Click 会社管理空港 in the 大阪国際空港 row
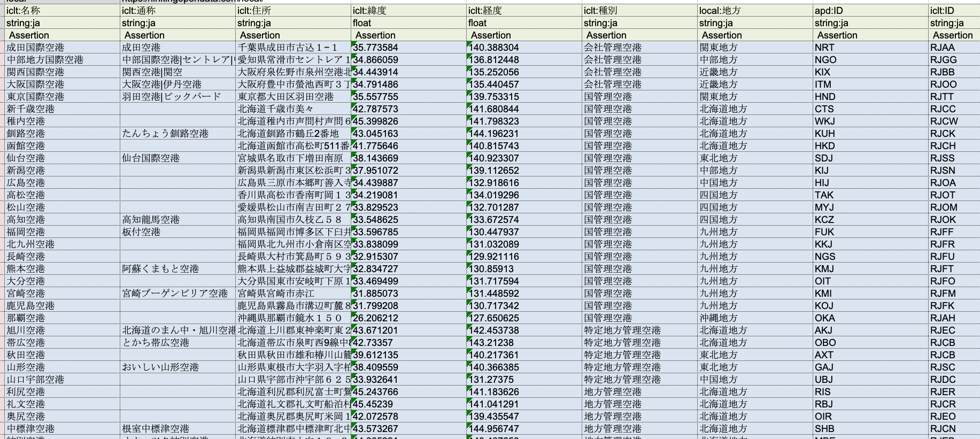The image size is (980, 439). point(640,84)
